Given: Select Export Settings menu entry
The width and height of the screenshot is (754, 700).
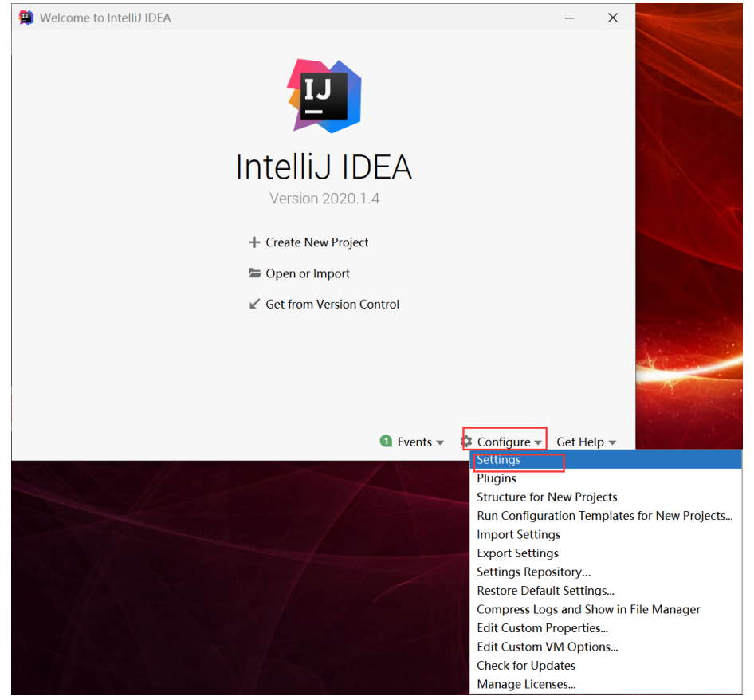Looking at the screenshot, I should (606, 553).
